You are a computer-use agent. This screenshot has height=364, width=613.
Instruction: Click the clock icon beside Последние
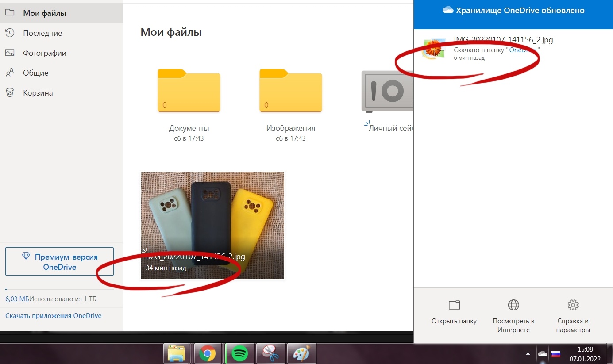point(10,33)
